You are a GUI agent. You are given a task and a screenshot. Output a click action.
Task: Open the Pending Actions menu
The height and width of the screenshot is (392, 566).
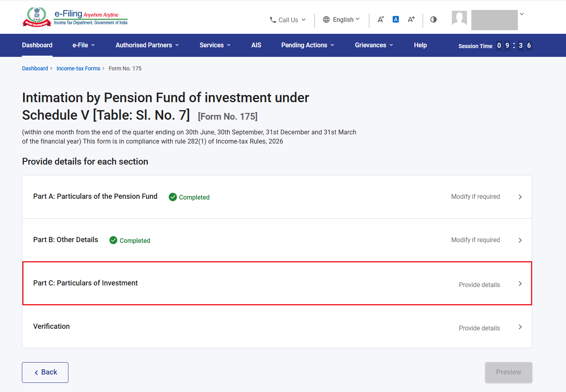pos(308,45)
